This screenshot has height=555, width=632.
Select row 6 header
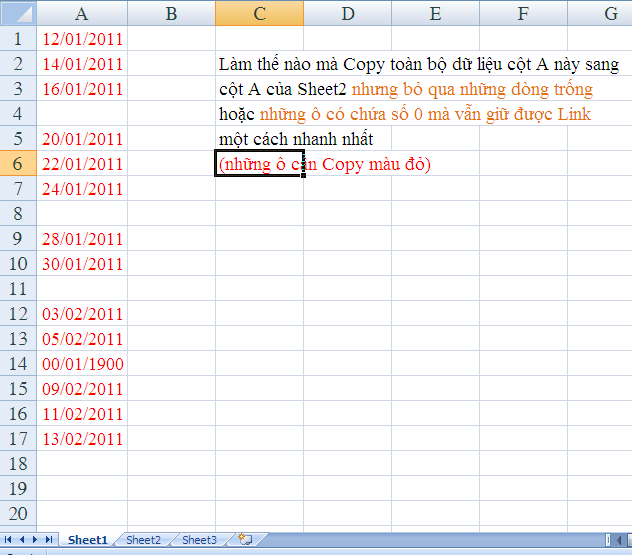click(18, 164)
